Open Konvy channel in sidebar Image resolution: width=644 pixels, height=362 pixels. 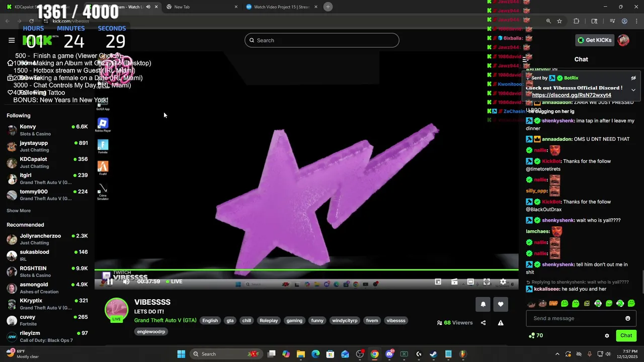(47, 130)
